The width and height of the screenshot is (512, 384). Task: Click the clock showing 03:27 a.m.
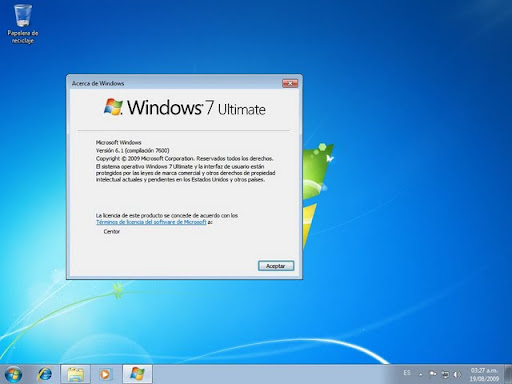pyautogui.click(x=484, y=374)
